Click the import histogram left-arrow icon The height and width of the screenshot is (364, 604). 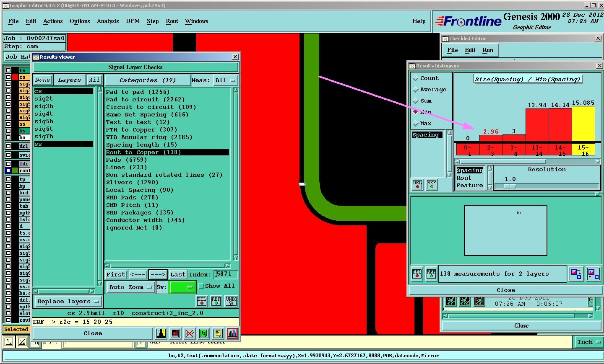[x=593, y=274]
